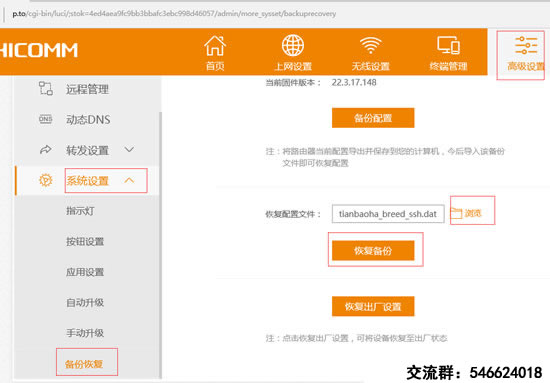Click the 动态DNS sidebar icon

pos(46,119)
